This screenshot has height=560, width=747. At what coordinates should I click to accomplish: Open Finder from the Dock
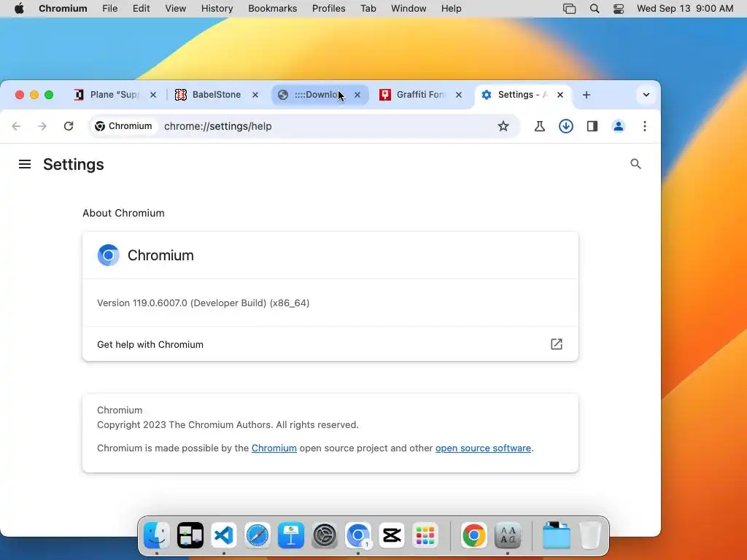click(x=157, y=535)
